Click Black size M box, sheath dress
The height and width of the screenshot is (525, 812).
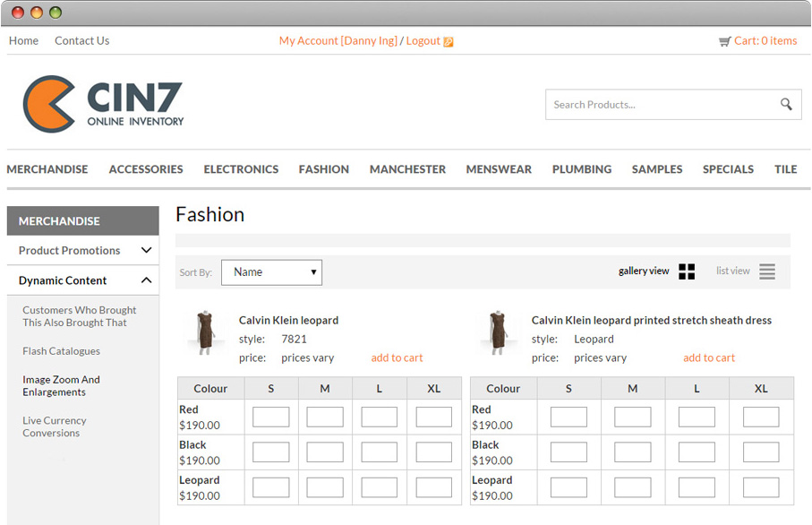633,452
